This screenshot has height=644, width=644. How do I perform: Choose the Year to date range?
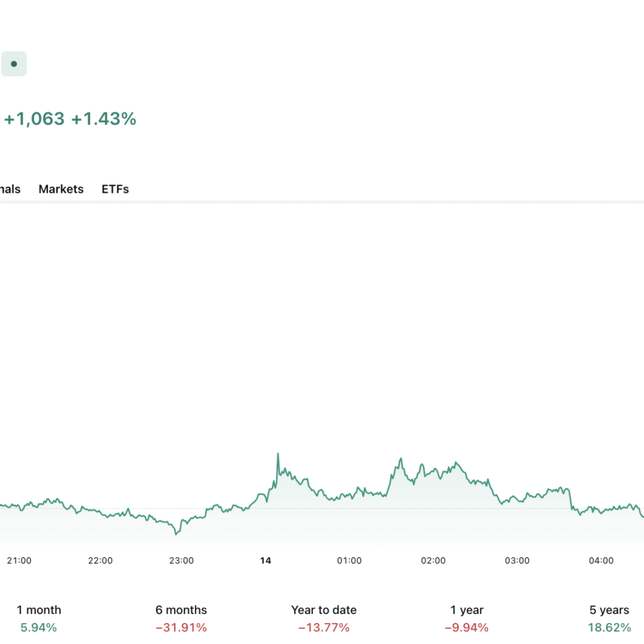click(324, 618)
